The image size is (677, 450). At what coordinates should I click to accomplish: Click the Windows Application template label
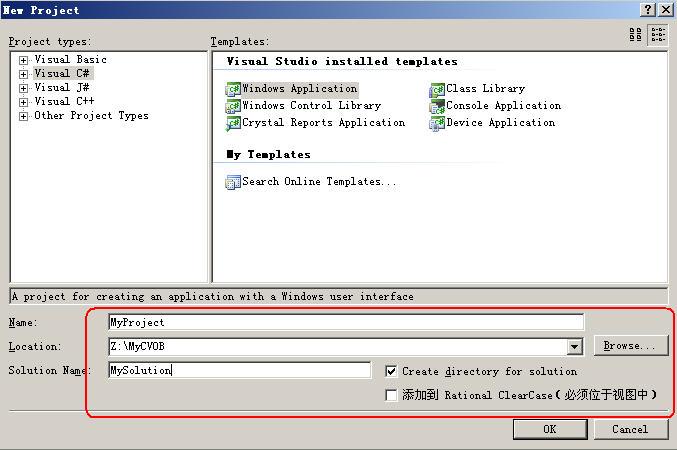click(x=300, y=89)
